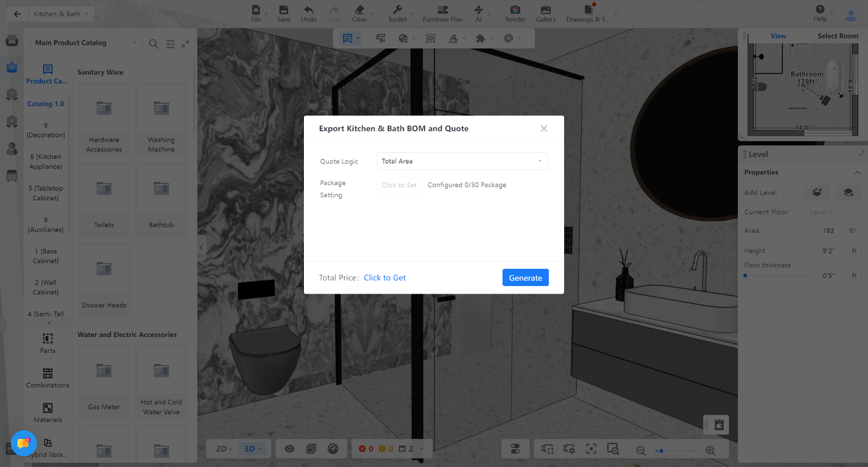Click the Generate button
Image resolution: width=868 pixels, height=467 pixels.
click(525, 278)
